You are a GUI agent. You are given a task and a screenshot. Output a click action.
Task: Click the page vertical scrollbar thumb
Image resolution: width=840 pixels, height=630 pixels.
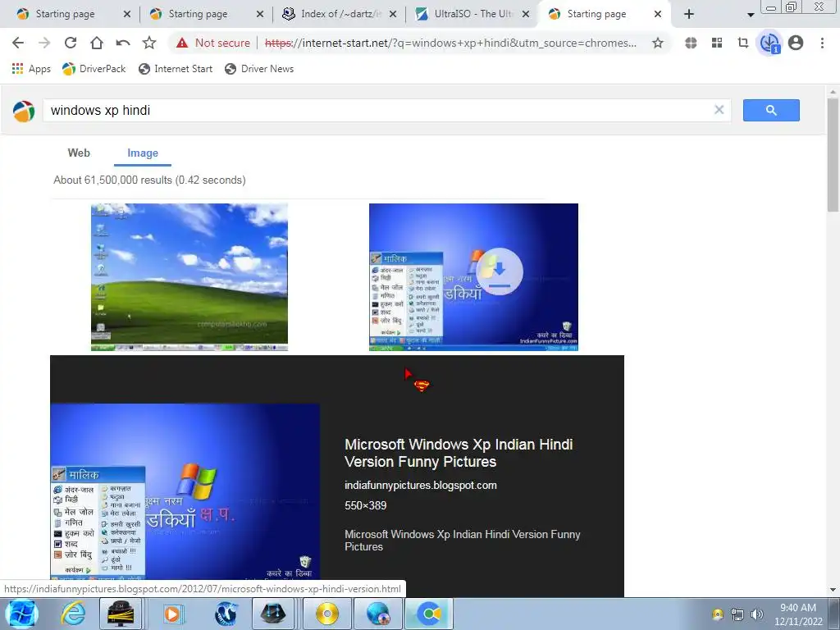coord(833,155)
